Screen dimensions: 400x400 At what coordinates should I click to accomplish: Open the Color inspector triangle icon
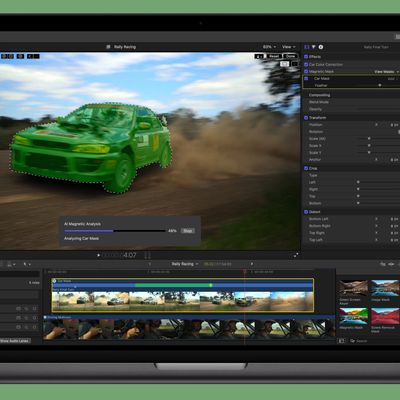point(314,47)
